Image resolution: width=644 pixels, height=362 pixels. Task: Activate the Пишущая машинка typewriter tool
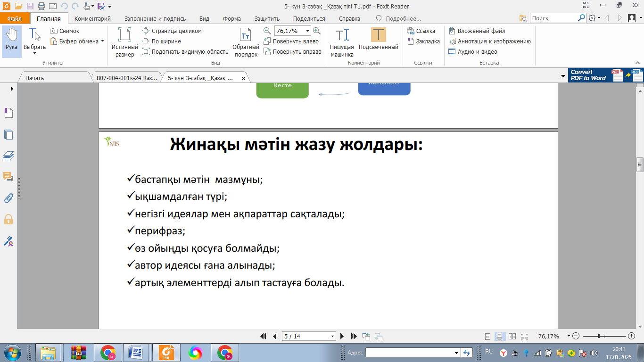[342, 41]
